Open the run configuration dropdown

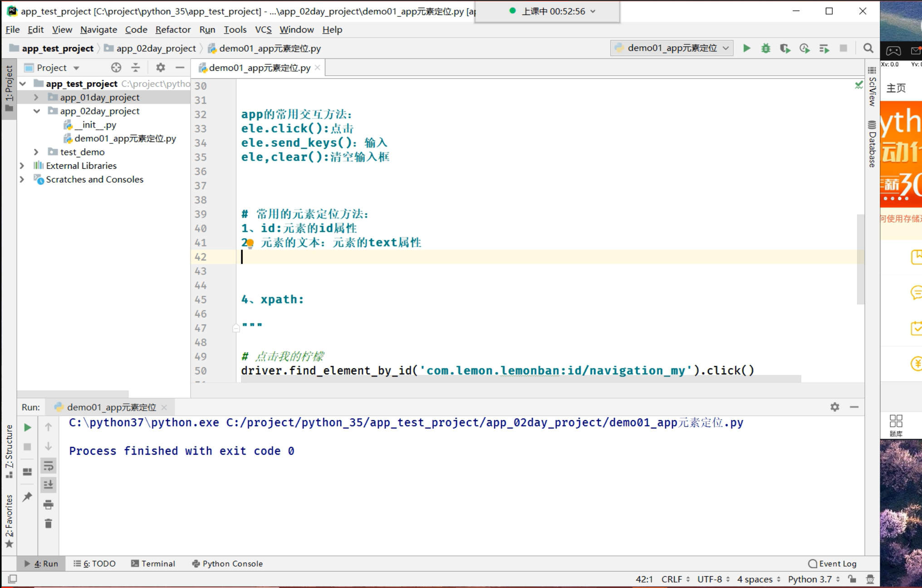672,48
